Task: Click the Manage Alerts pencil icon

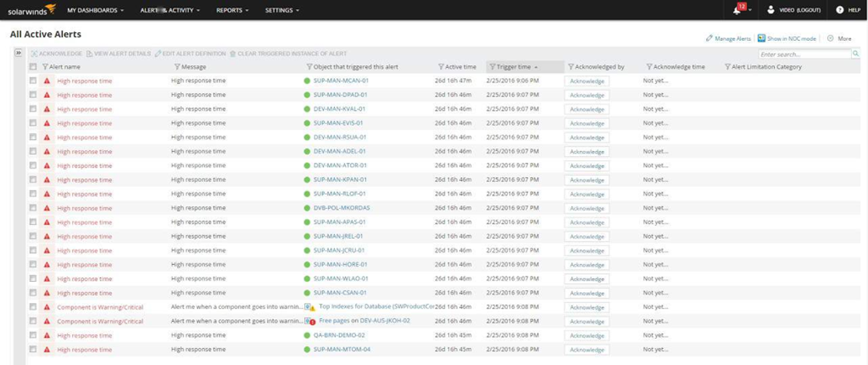Action: (x=709, y=39)
